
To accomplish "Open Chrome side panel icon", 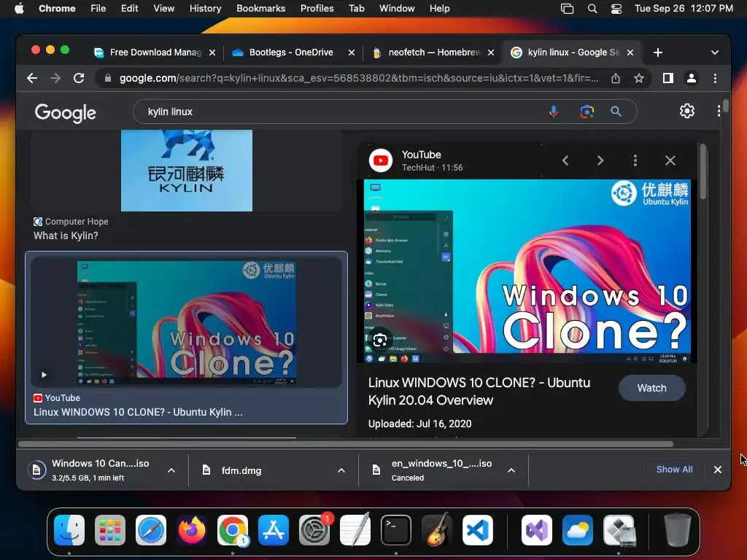I will coord(668,78).
